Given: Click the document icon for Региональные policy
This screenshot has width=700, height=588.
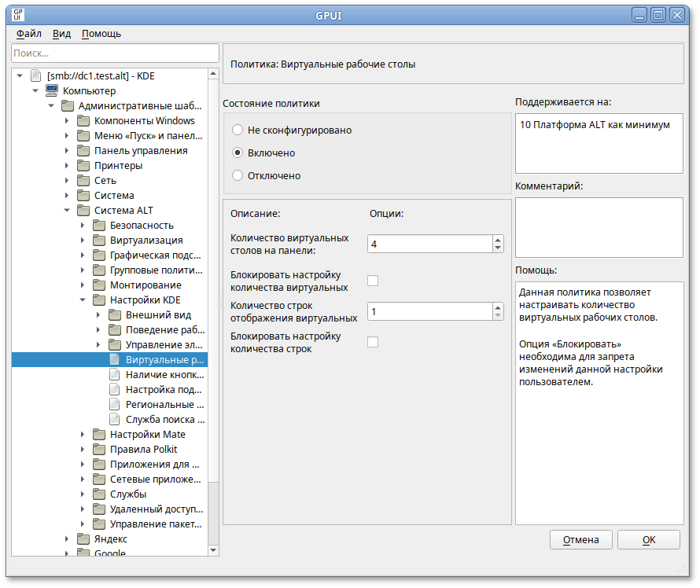Looking at the screenshot, I should (x=114, y=405).
